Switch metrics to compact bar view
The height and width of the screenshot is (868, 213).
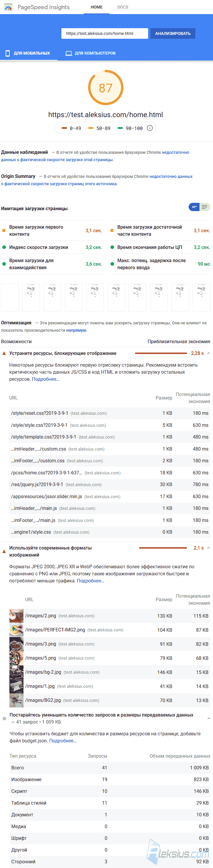click(194, 207)
